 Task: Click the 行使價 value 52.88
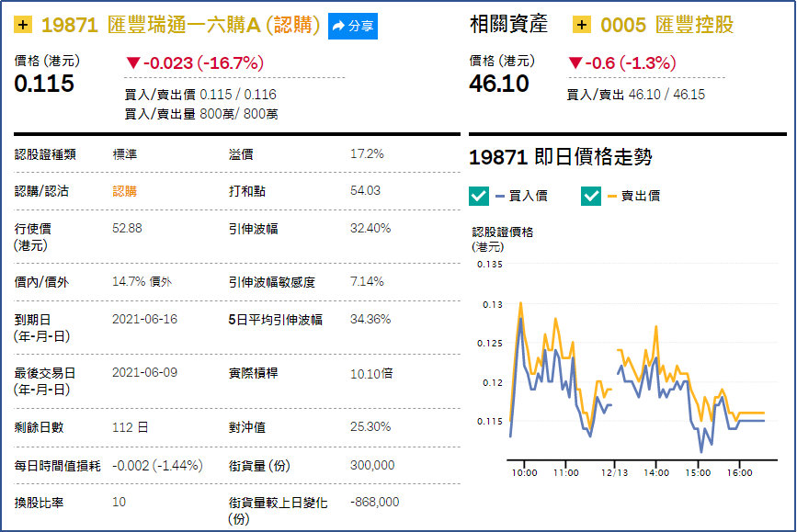[127, 228]
